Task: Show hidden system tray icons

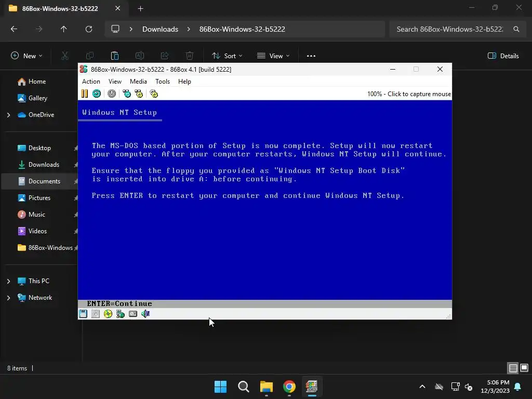Action: tap(422, 387)
